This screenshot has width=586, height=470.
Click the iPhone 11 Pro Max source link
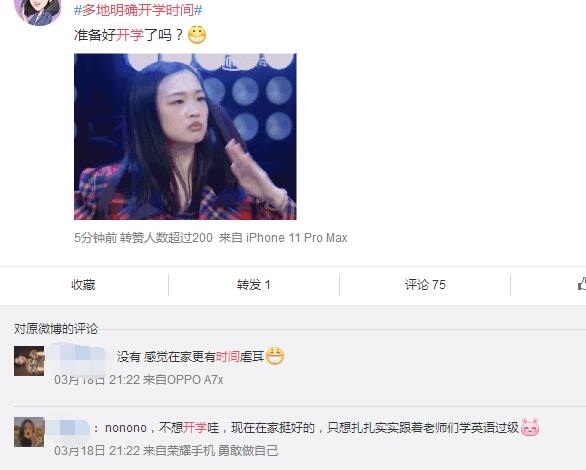[x=296, y=238]
